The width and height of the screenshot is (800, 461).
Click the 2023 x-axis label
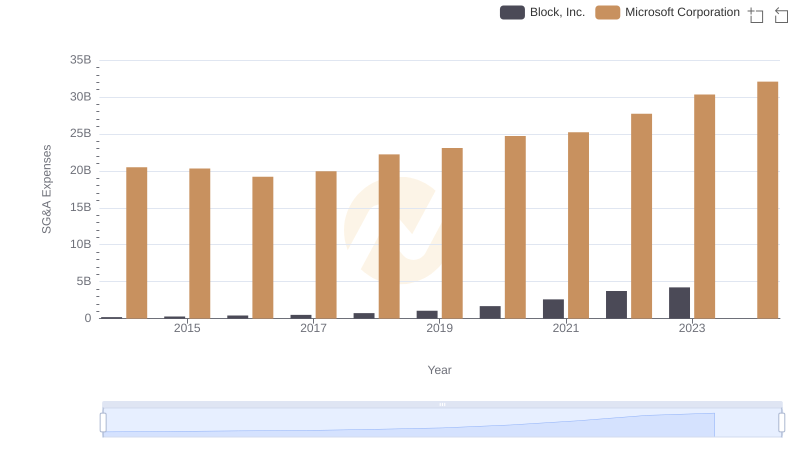coord(692,328)
